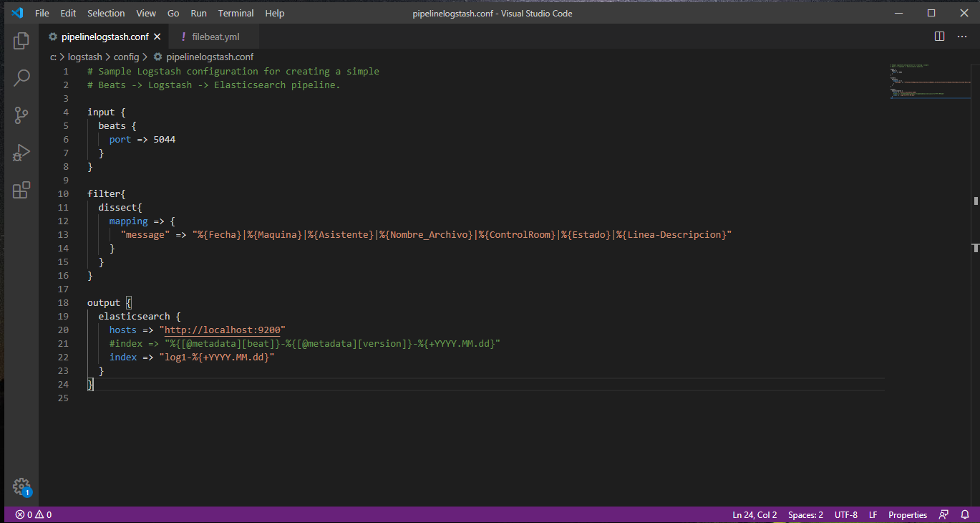Open the View menu

pos(146,13)
